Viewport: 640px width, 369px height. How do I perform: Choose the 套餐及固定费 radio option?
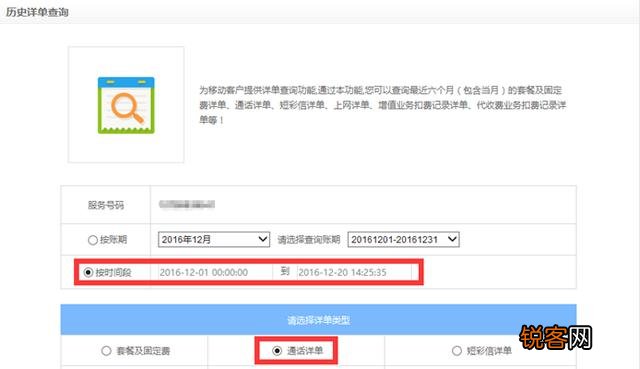[106, 351]
